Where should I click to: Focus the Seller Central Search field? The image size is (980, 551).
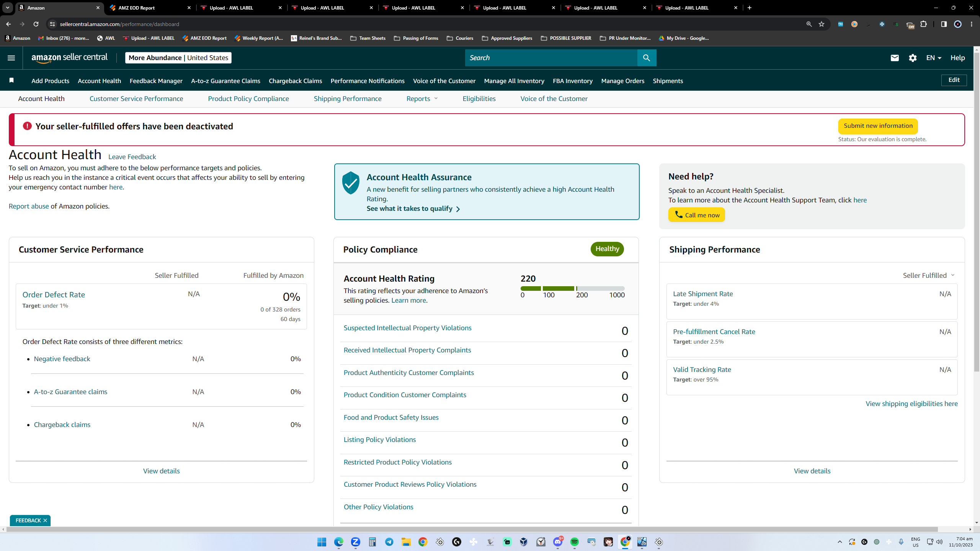click(551, 58)
